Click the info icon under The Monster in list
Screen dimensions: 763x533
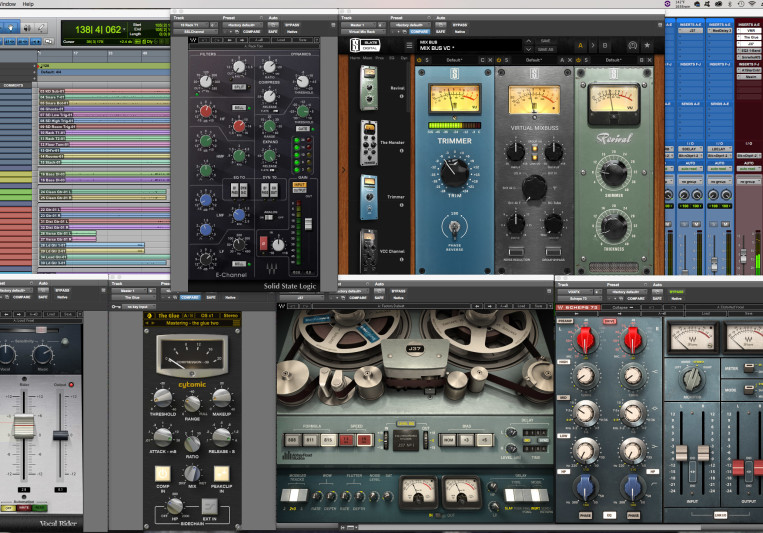pos(401,150)
